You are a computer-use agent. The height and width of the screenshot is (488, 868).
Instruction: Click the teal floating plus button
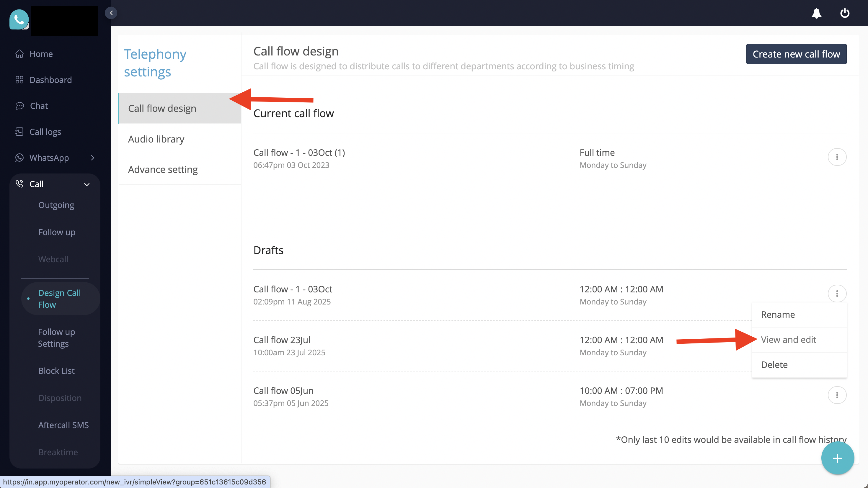[837, 458]
